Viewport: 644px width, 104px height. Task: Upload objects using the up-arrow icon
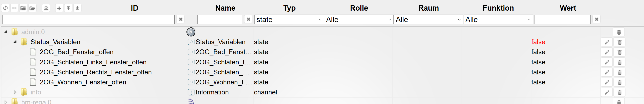pos(68,8)
